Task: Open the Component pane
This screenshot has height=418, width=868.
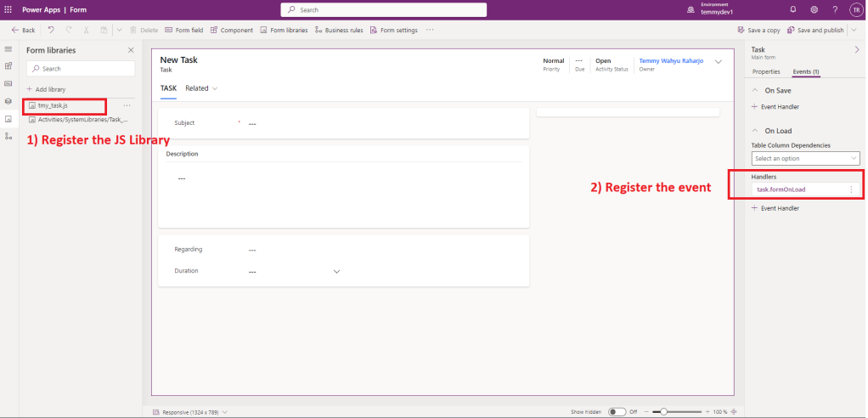Action: pyautogui.click(x=232, y=30)
